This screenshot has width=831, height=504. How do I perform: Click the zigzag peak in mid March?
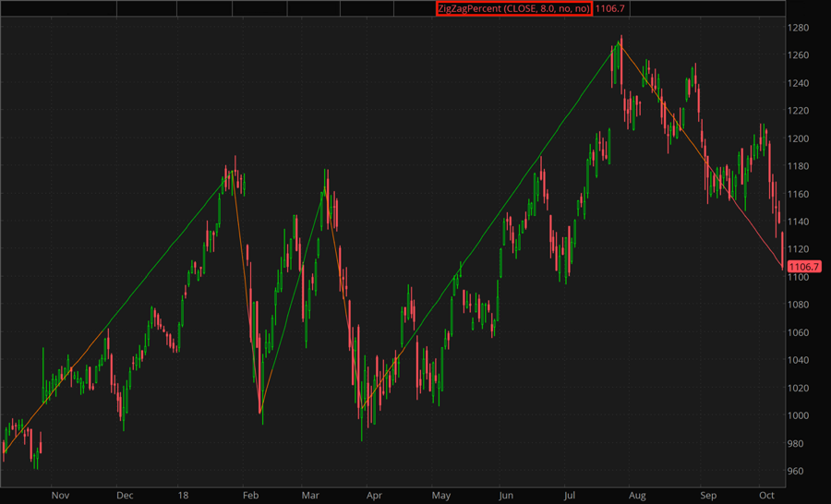(326, 191)
